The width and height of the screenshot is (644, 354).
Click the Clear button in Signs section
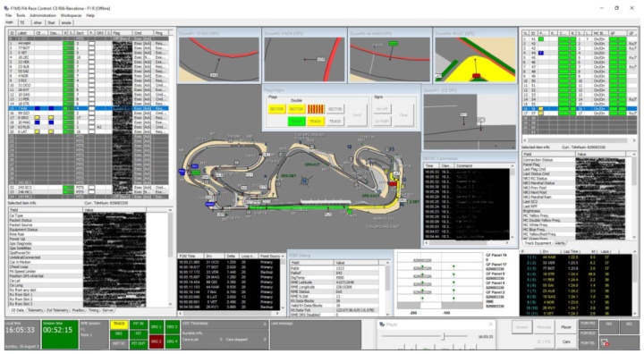coord(403,115)
